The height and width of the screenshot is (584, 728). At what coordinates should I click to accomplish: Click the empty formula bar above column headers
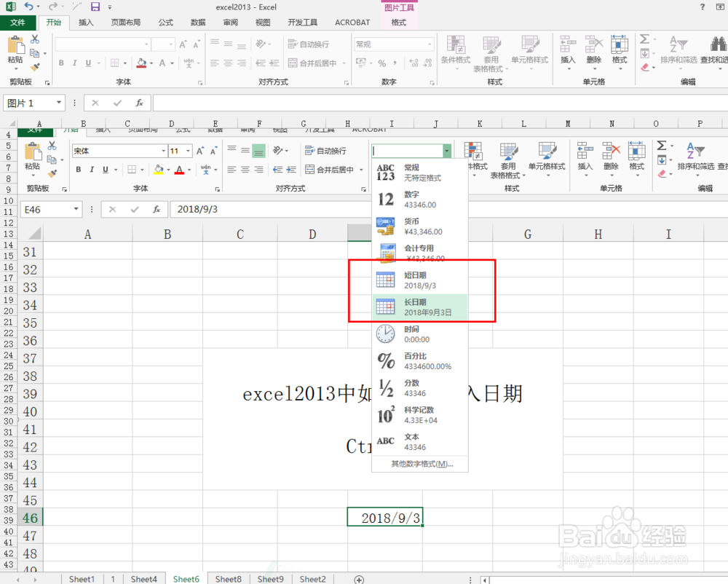440,103
